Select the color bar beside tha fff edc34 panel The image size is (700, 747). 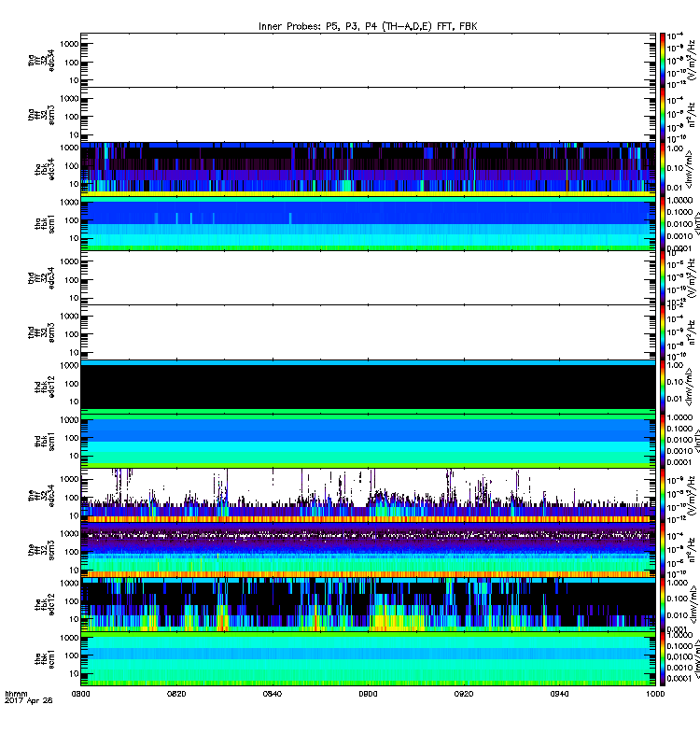point(663,60)
